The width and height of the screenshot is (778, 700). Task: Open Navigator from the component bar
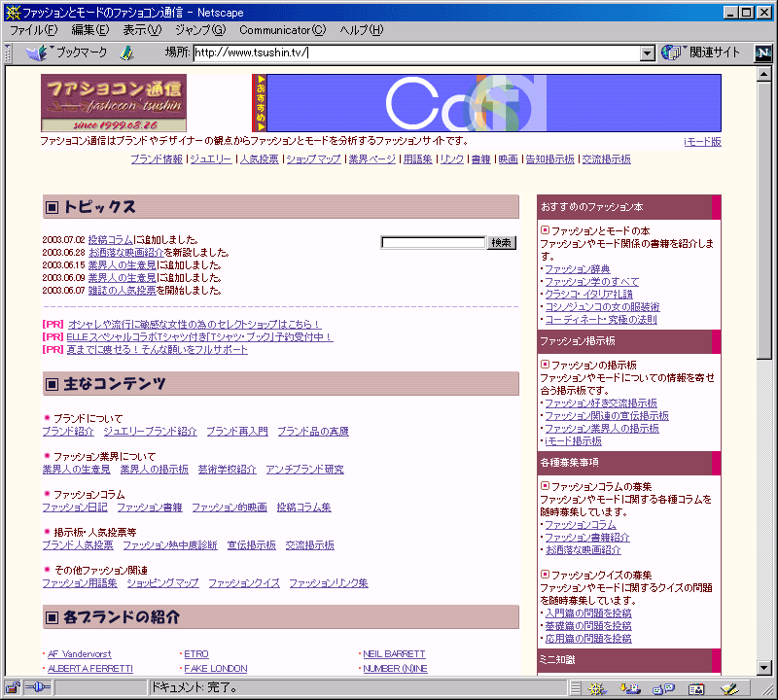pos(597,688)
